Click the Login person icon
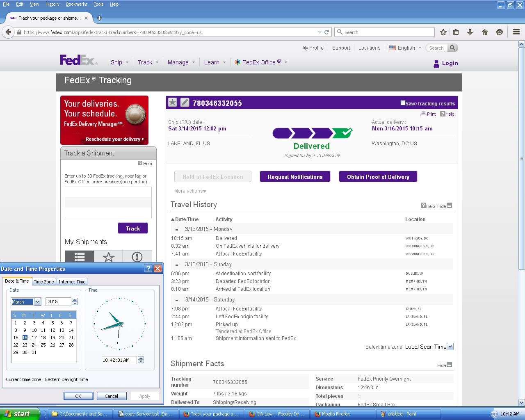This screenshot has width=525, height=420. click(x=436, y=64)
